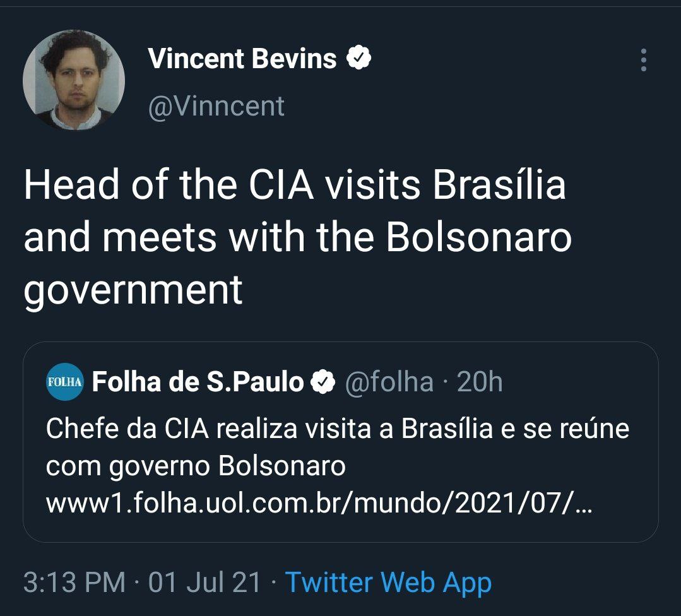The image size is (681, 616).
Task: Open the www1.folha.uol.com.br article link
Action: [319, 504]
